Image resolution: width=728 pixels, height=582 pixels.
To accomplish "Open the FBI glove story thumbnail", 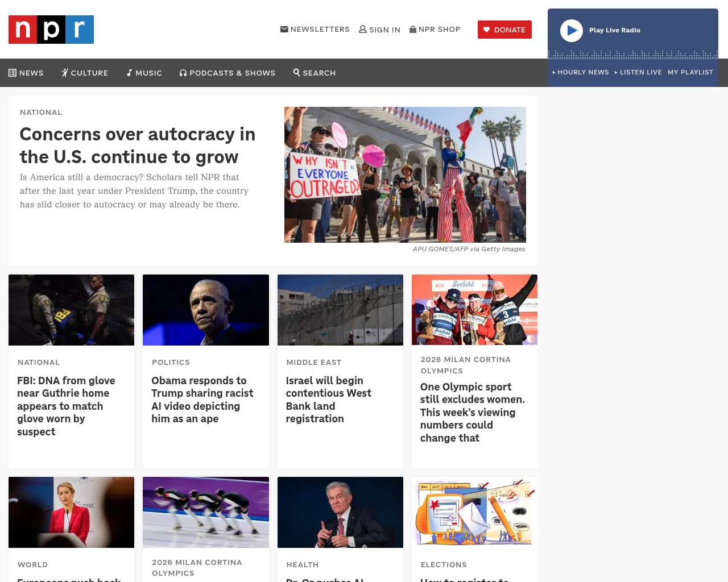I will point(72,310).
